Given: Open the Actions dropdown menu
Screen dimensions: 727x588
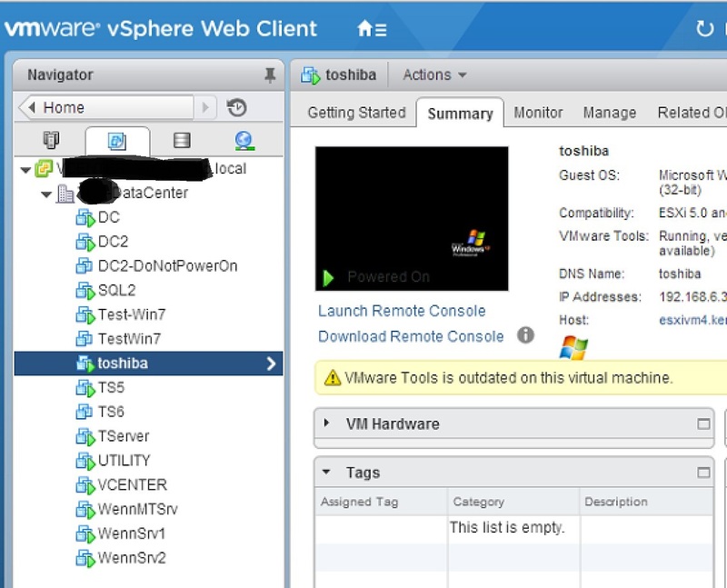Looking at the screenshot, I should 433,75.
